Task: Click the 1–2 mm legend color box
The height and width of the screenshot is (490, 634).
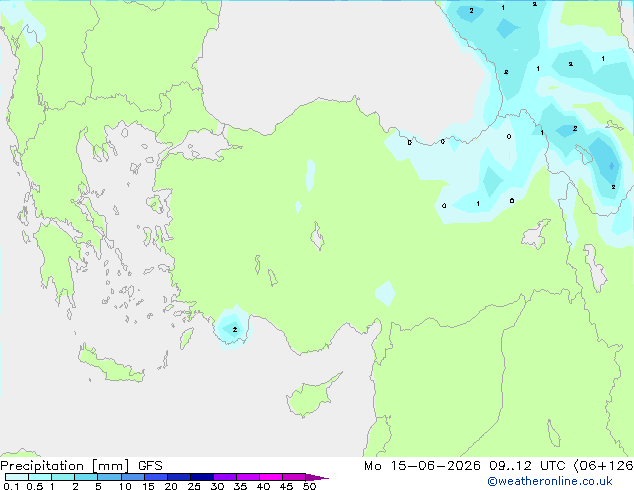Action: pyautogui.click(x=63, y=477)
